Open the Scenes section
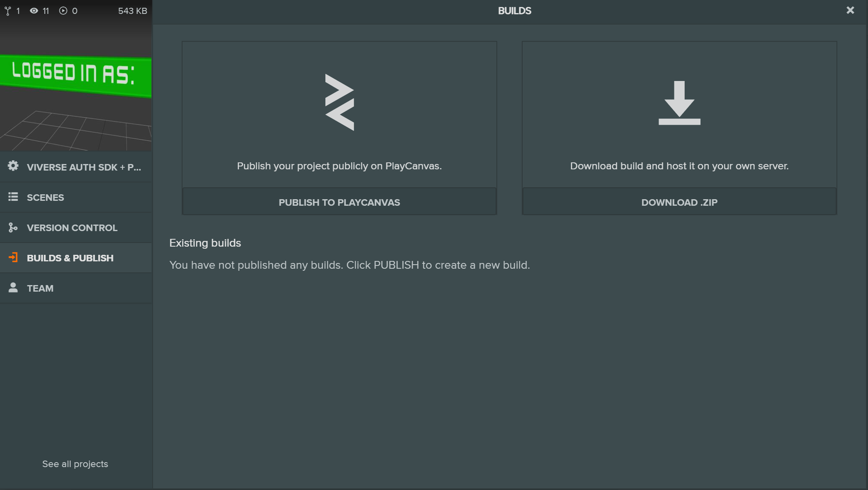The height and width of the screenshot is (490, 868). click(45, 198)
